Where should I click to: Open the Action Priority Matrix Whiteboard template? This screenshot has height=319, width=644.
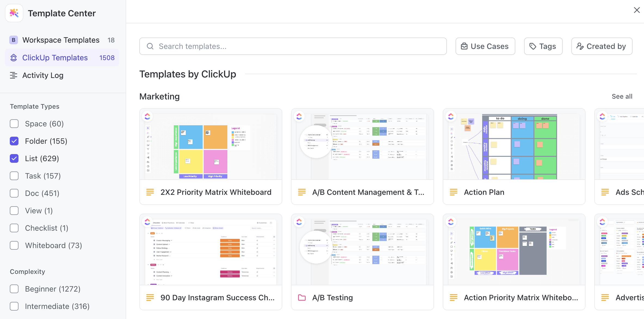tap(521, 298)
